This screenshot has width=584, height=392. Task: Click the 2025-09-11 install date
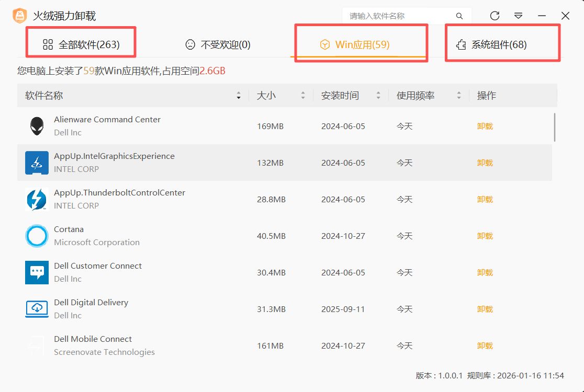pyautogui.click(x=343, y=309)
